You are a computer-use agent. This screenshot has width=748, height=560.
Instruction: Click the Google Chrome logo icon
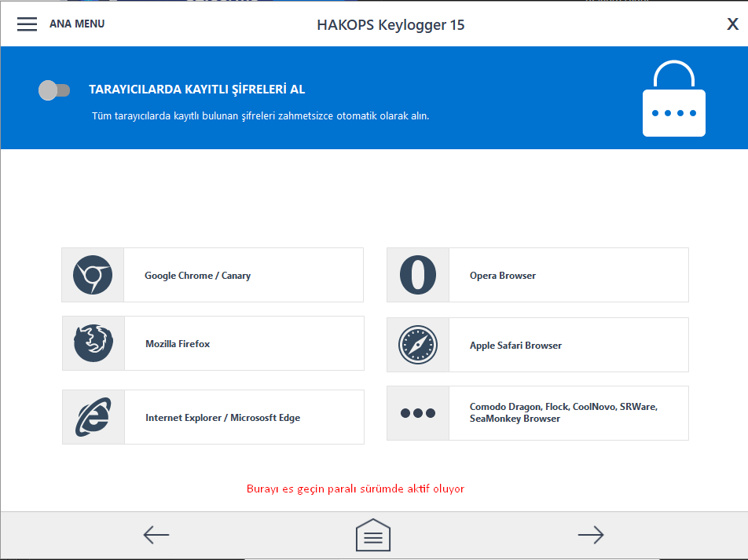pyautogui.click(x=93, y=275)
